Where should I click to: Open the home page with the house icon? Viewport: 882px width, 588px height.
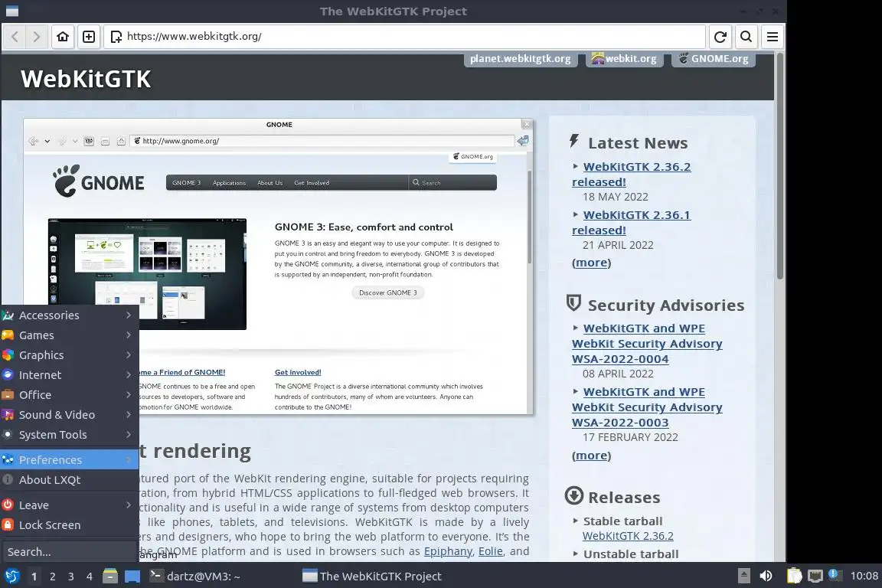[63, 37]
